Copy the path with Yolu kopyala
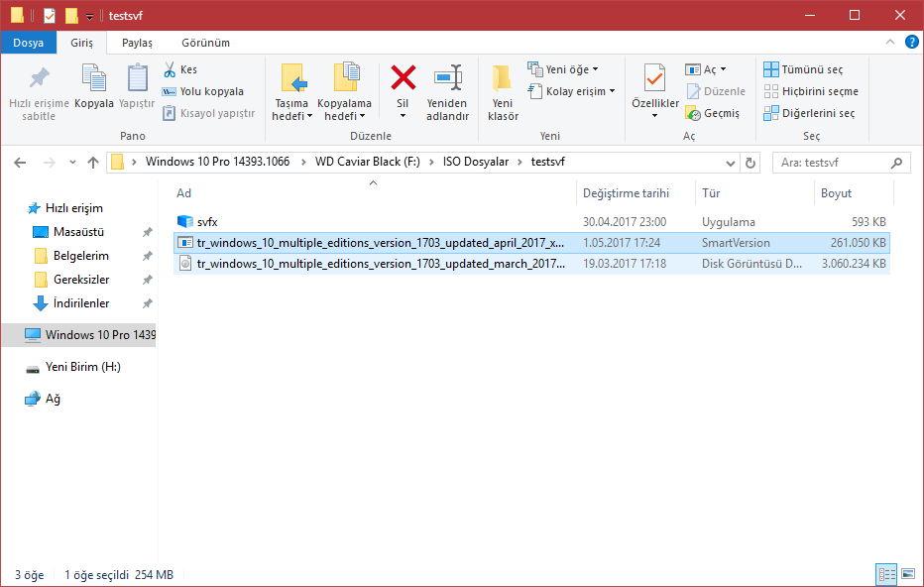This screenshot has width=924, height=587. coord(202,91)
